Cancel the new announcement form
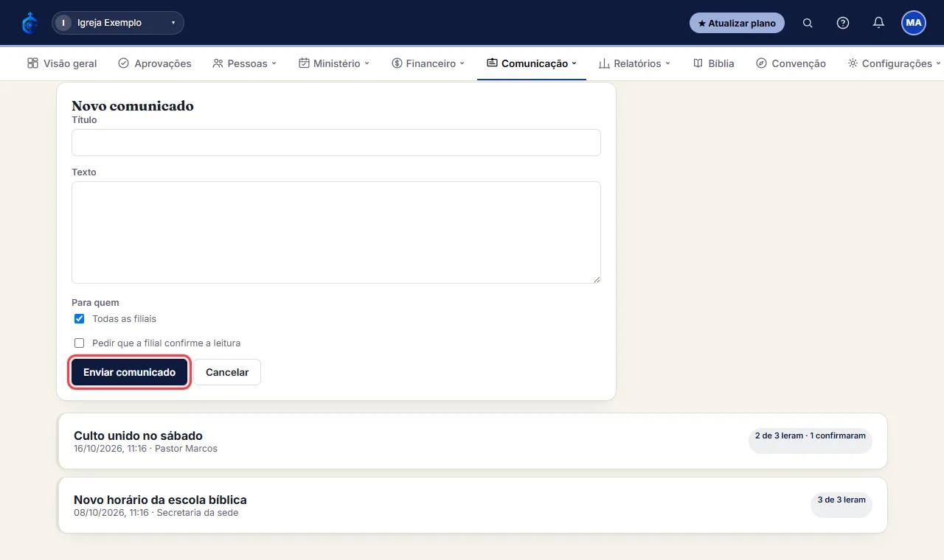Screen dimensions: 944x560 click(x=227, y=372)
